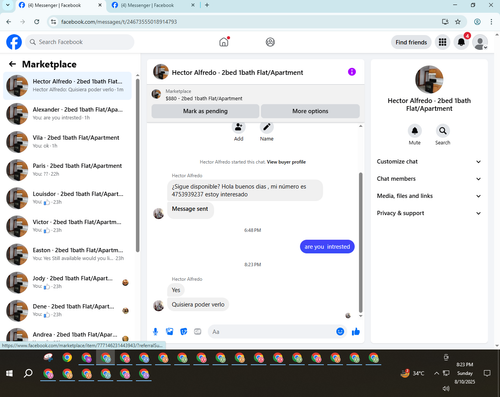Click Hector Alfredo profile picture in right panel
The height and width of the screenshot is (397, 500).
pyautogui.click(x=429, y=79)
